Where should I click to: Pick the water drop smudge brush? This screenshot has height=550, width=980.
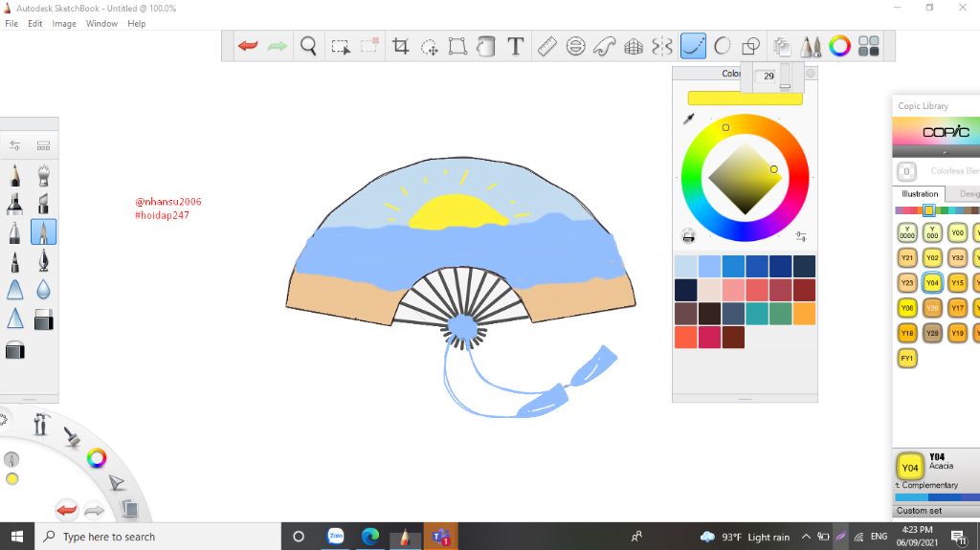tap(43, 290)
